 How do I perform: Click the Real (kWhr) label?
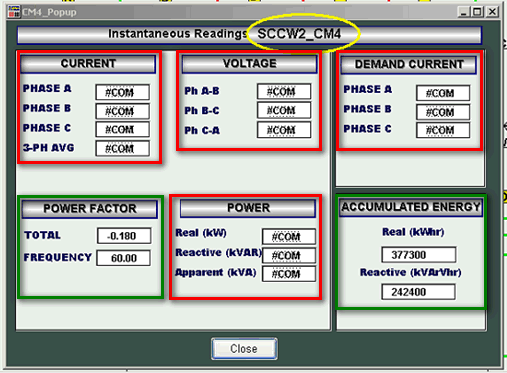point(413,232)
